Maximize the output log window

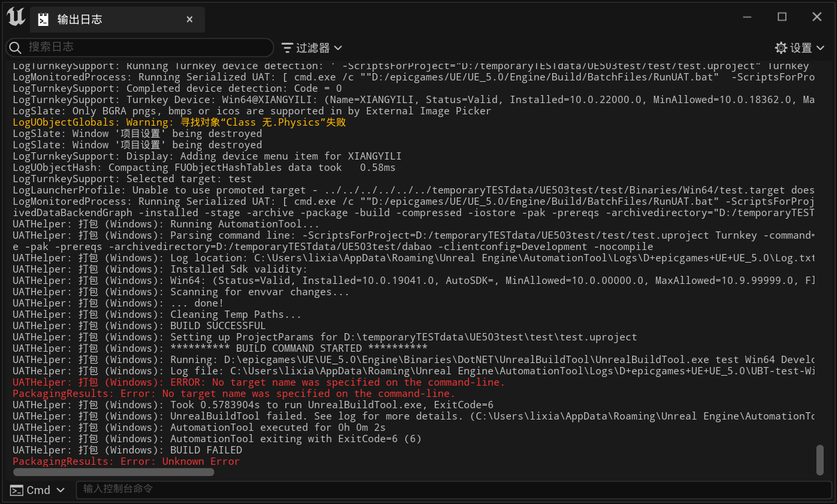tap(782, 17)
